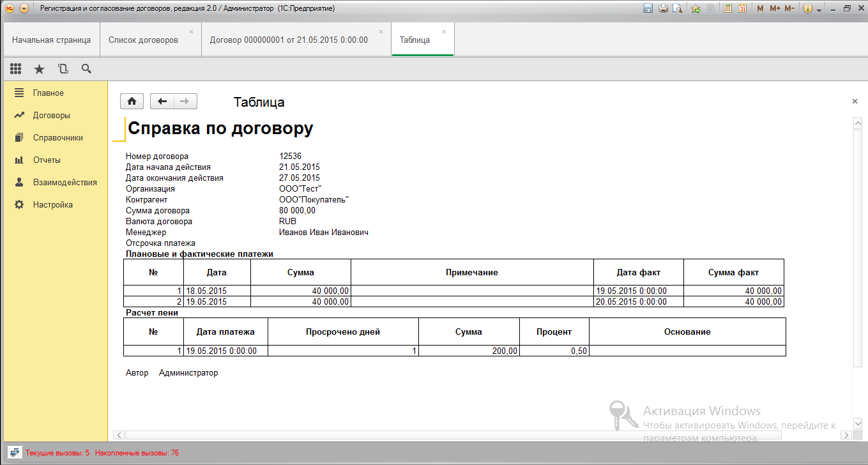This screenshot has height=465, width=868.
Task: Open the calculator icon
Action: (x=727, y=8)
